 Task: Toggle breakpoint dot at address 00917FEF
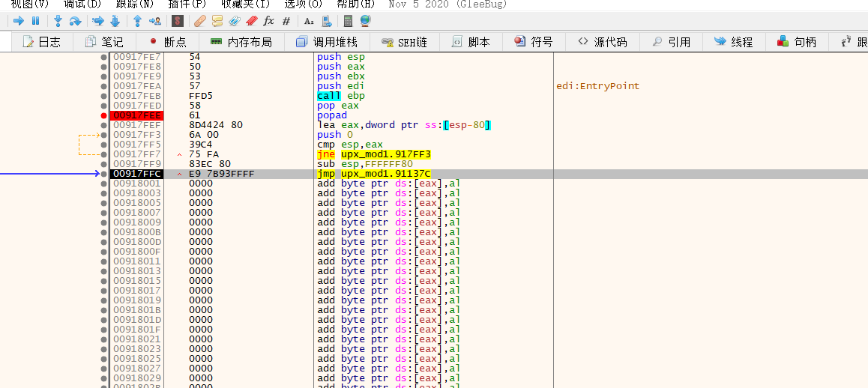(x=103, y=125)
